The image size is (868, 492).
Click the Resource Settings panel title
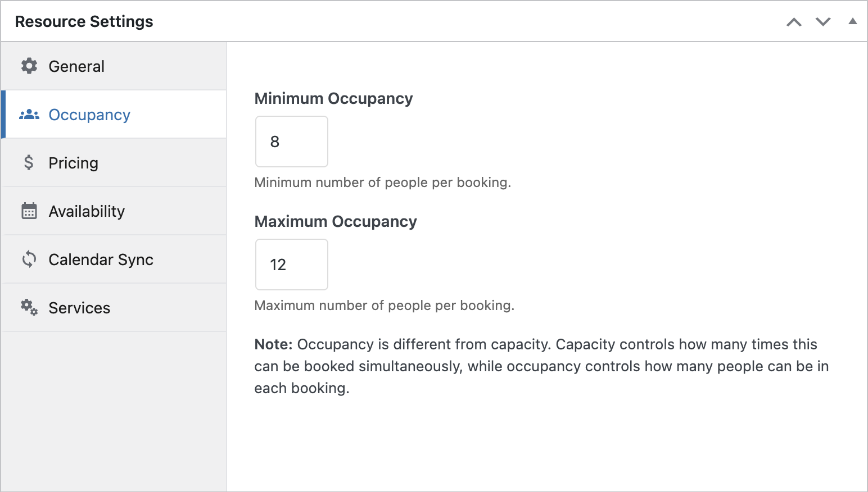point(84,21)
